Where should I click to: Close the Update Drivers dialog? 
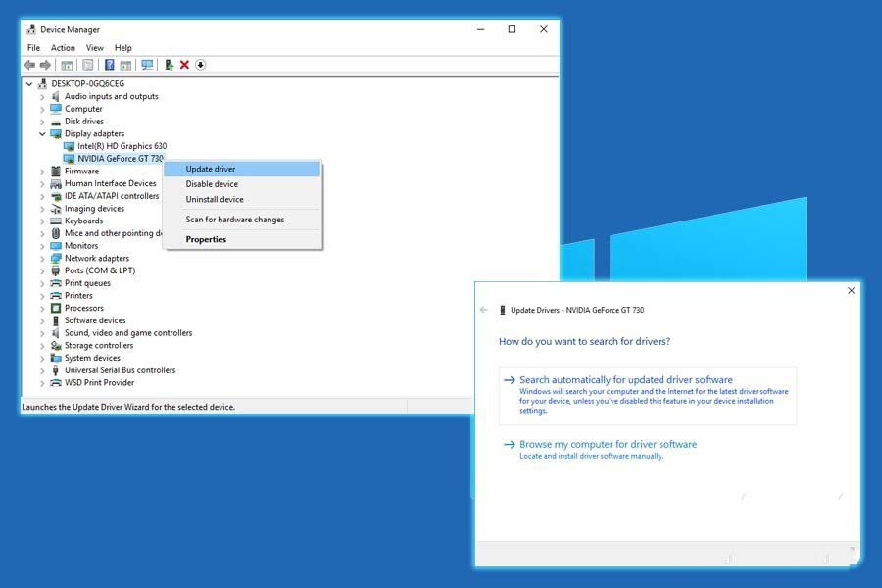pos(851,291)
